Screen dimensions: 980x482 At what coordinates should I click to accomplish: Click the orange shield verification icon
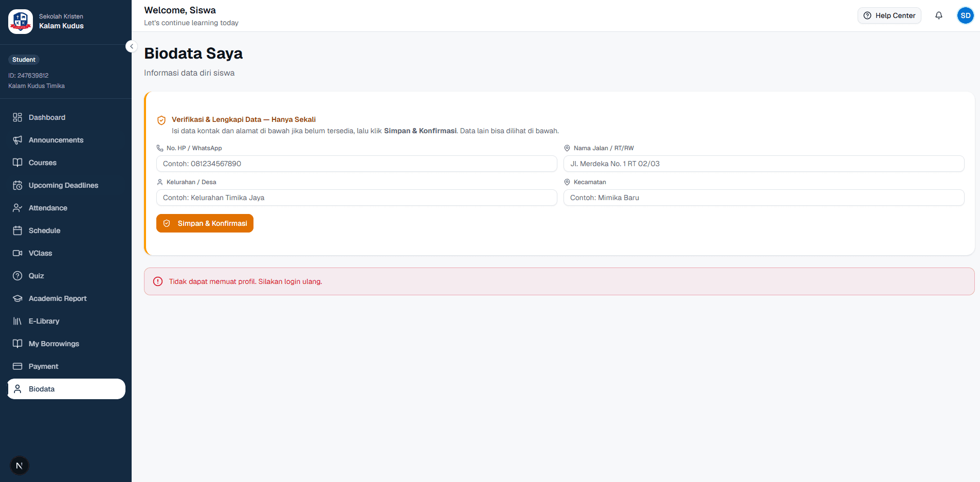[161, 120]
